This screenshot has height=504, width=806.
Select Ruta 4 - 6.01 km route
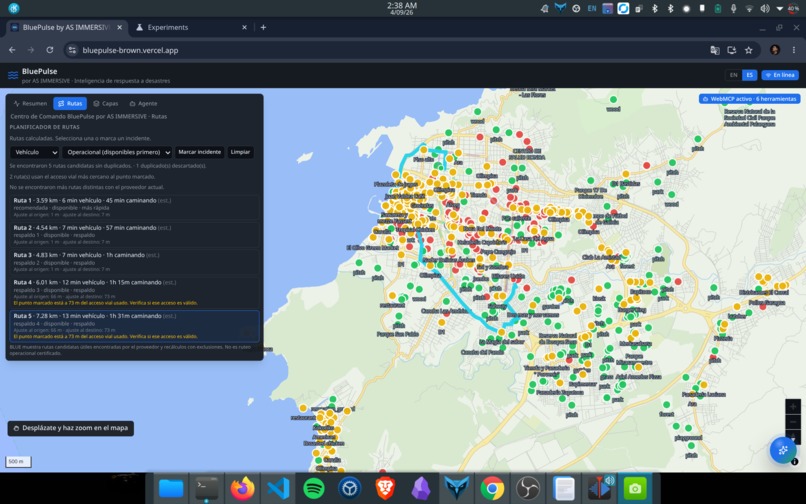135,292
